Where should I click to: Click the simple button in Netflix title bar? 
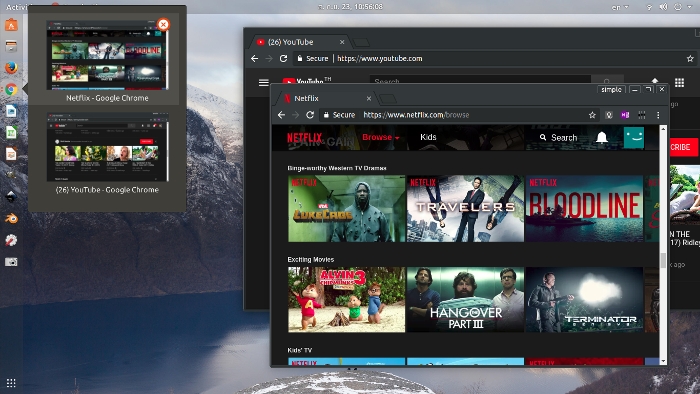point(611,90)
